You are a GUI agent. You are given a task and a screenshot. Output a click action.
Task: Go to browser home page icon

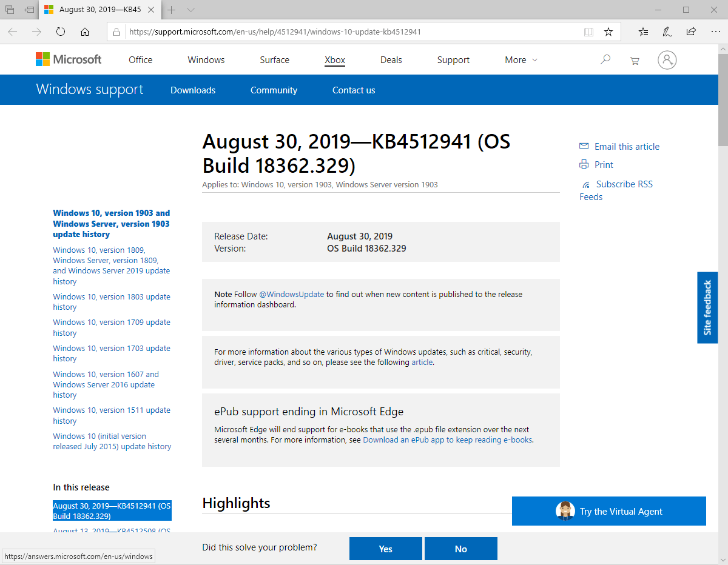click(x=85, y=32)
